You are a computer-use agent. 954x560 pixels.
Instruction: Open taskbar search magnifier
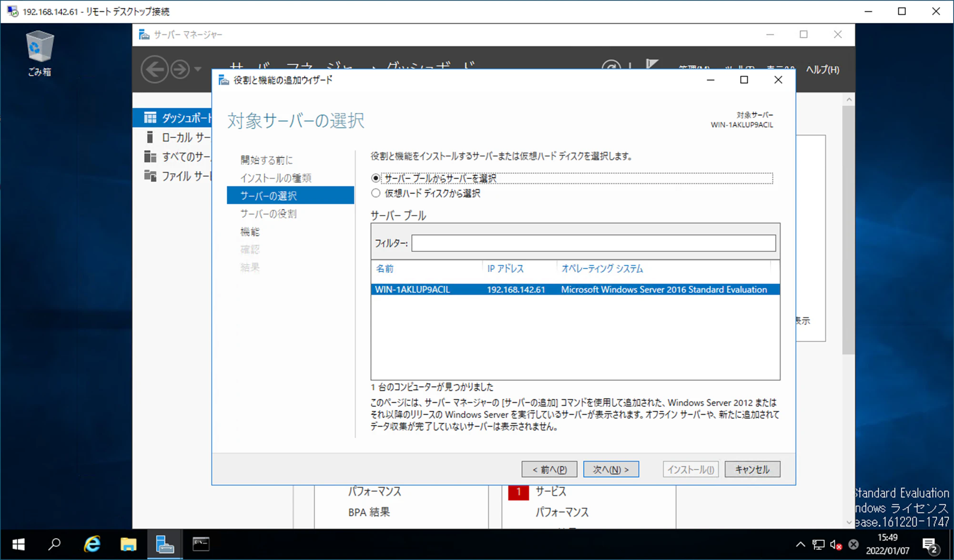(x=54, y=544)
